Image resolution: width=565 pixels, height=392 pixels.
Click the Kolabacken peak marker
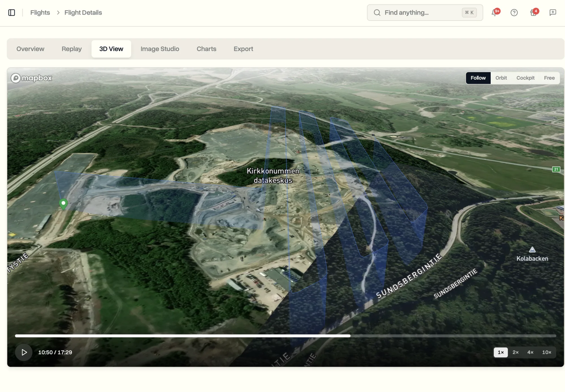pyautogui.click(x=532, y=249)
